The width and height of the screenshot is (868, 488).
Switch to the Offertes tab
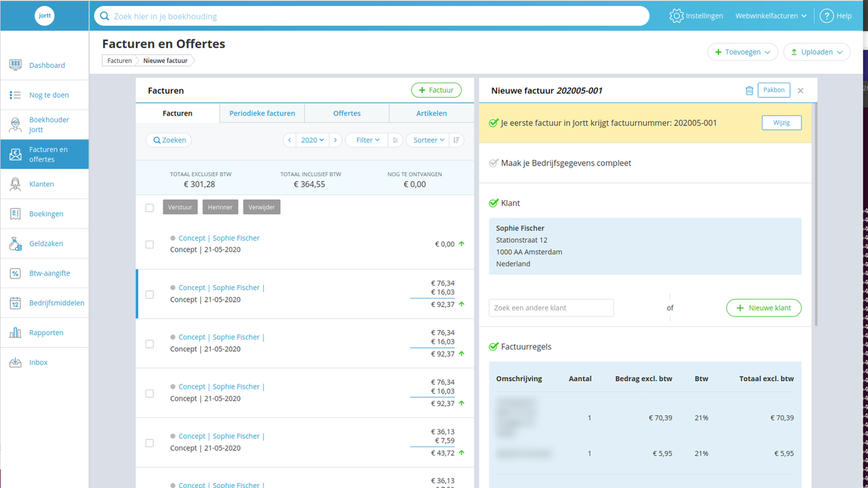347,113
